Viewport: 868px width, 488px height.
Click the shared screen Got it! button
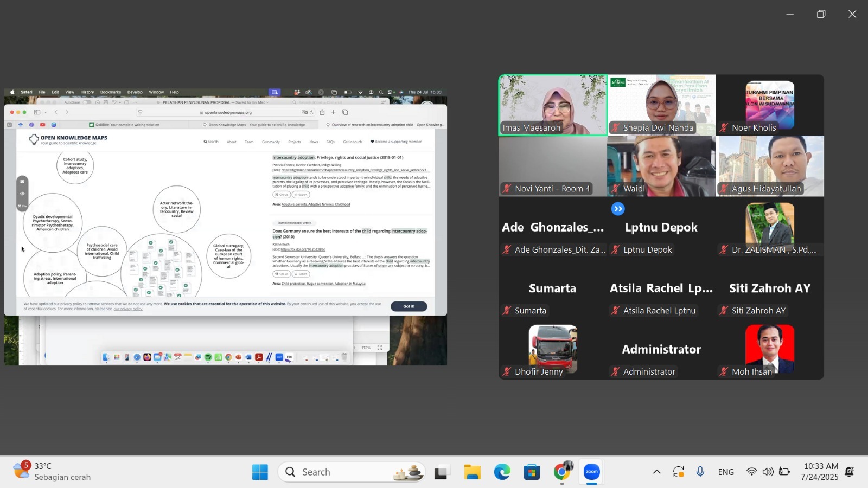tap(409, 306)
